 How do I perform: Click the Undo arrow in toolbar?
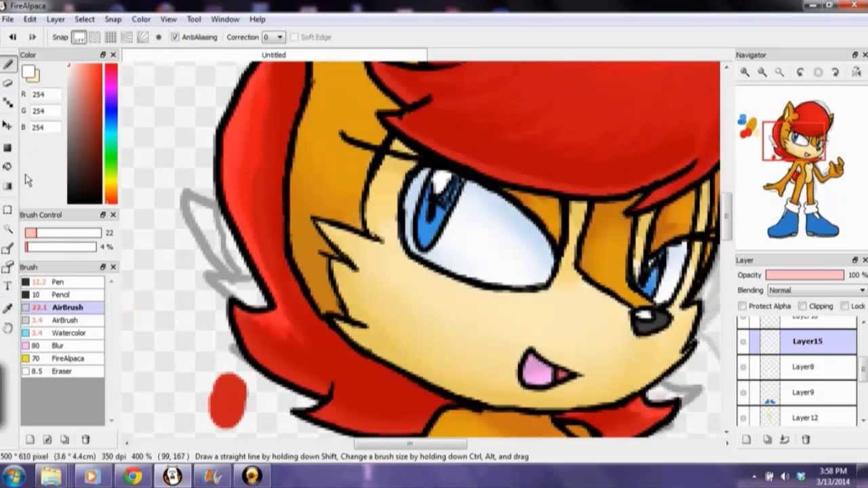[12, 37]
